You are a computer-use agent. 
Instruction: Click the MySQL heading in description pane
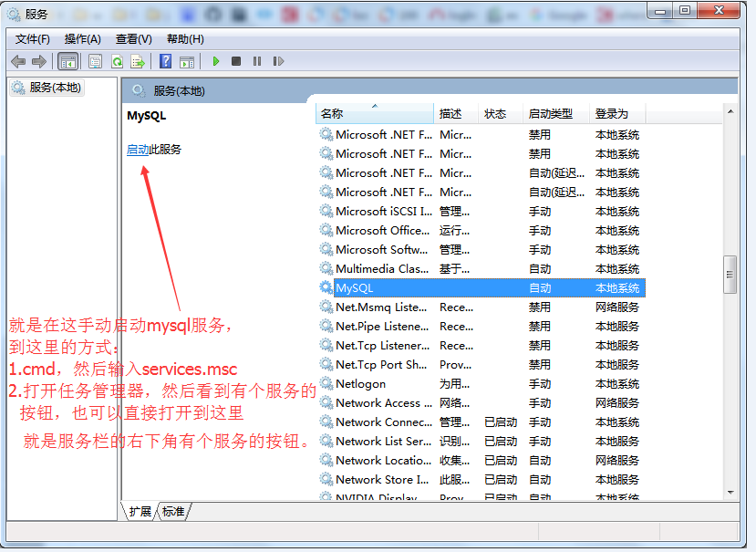[x=147, y=116]
